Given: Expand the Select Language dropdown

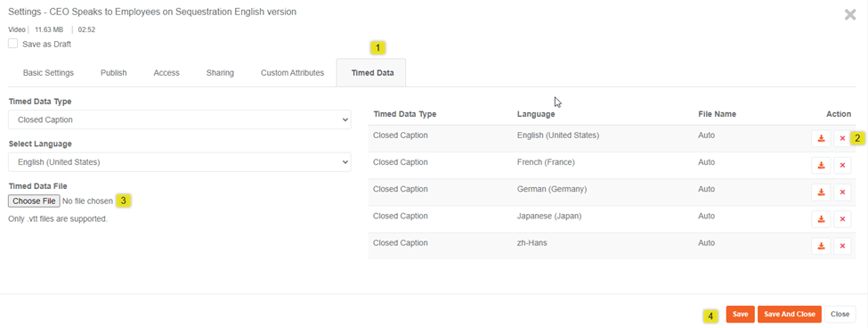Looking at the screenshot, I should (179, 162).
